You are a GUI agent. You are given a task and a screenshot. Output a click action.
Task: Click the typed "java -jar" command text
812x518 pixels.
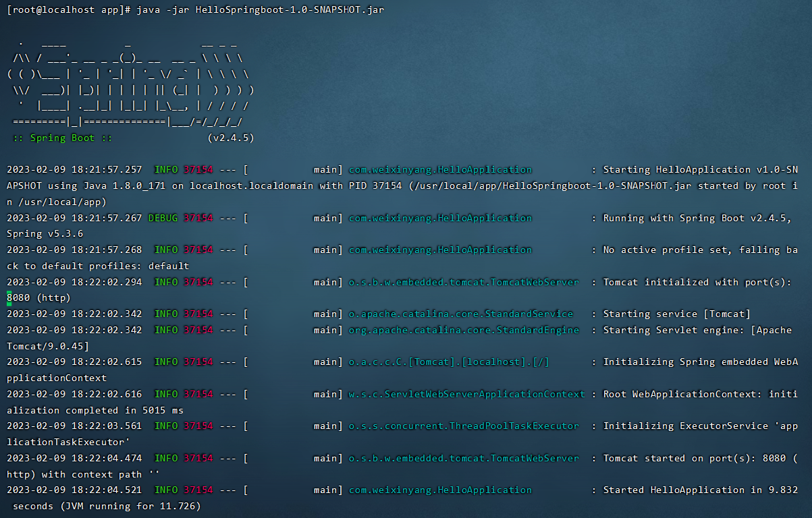pos(162,10)
